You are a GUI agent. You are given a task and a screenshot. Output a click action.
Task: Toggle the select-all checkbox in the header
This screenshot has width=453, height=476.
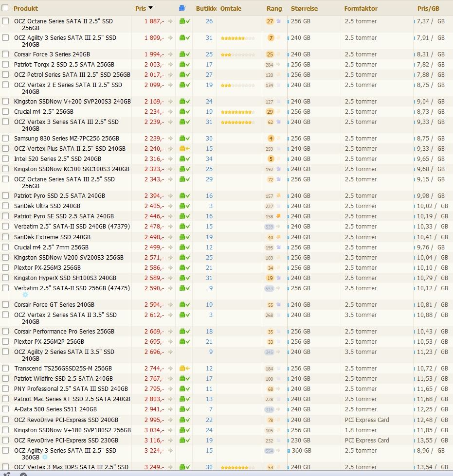pyautogui.click(x=5, y=8)
